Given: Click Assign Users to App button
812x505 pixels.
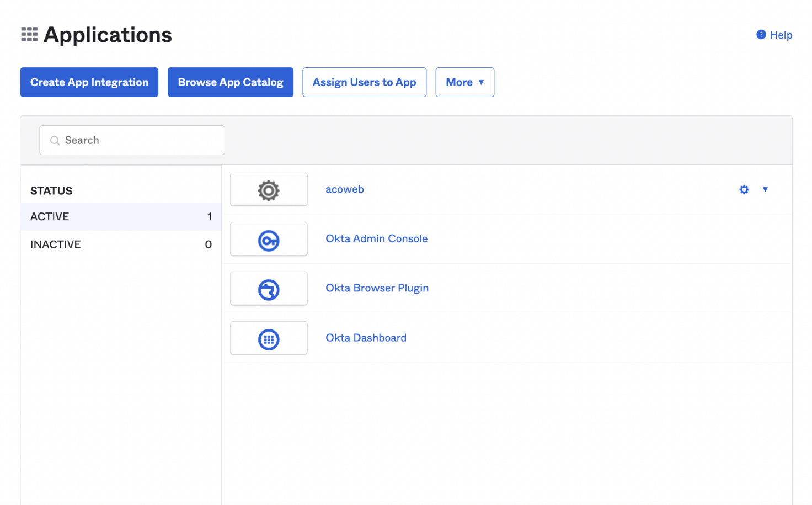Looking at the screenshot, I should pyautogui.click(x=364, y=82).
